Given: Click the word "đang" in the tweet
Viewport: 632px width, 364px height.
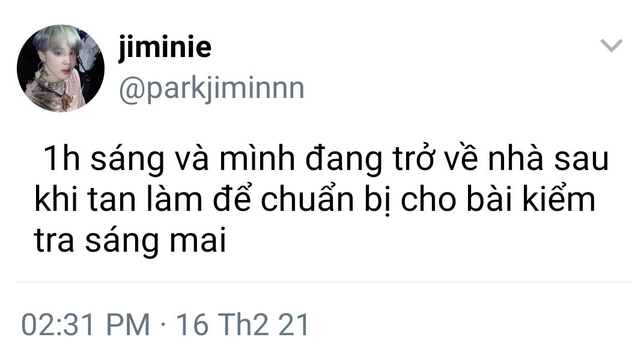Looking at the screenshot, I should [343, 160].
